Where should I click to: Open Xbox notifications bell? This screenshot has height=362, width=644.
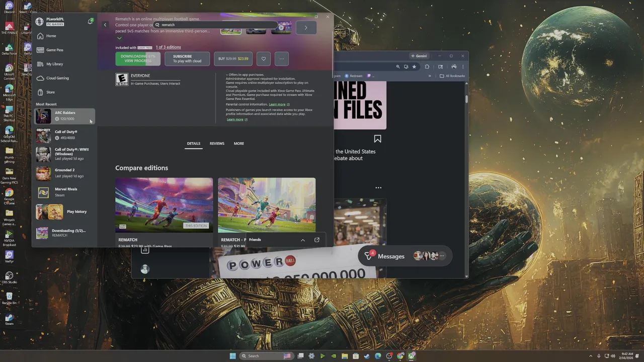pyautogui.click(x=91, y=21)
